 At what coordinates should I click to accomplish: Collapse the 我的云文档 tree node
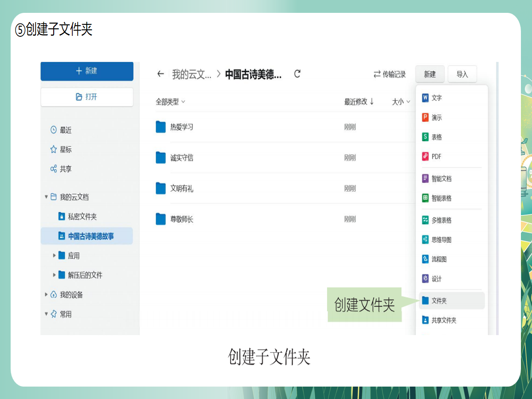point(46,197)
